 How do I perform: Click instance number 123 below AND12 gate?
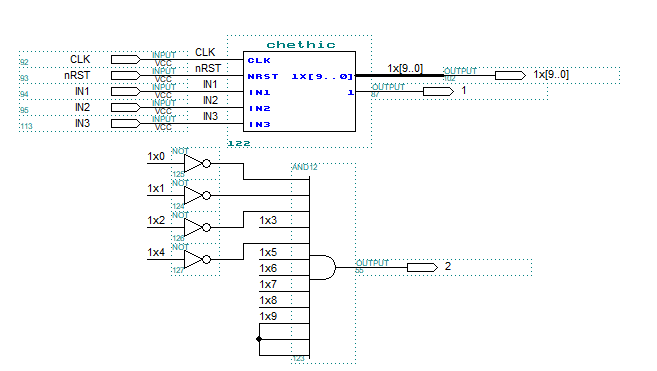pos(298,358)
